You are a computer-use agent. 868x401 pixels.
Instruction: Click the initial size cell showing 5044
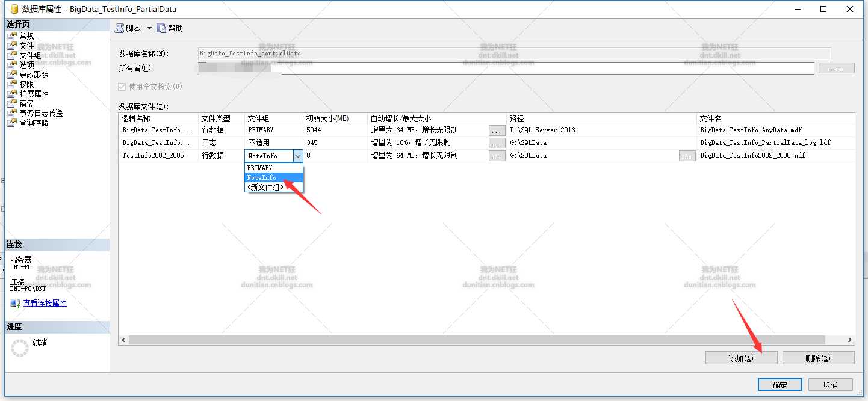(x=335, y=130)
